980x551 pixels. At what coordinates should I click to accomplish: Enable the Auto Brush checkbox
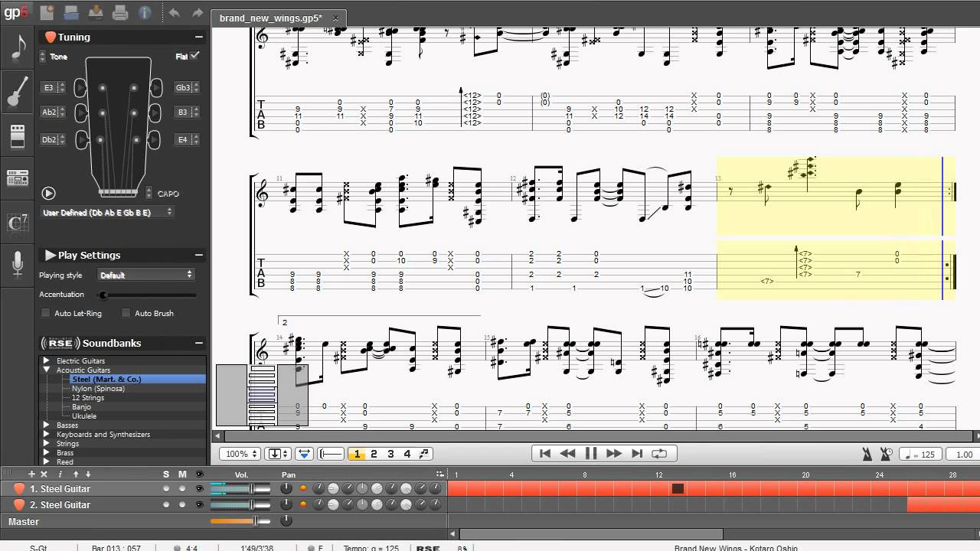click(126, 313)
